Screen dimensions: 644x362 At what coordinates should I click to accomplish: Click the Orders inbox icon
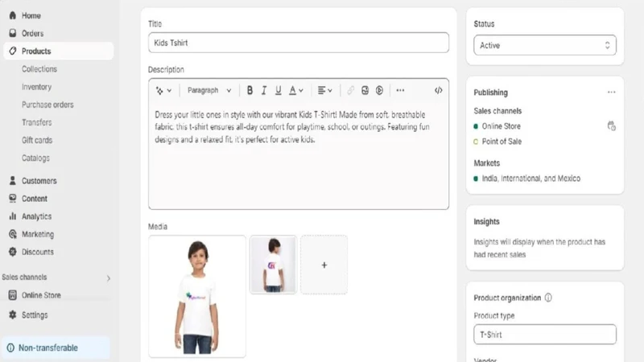[13, 33]
